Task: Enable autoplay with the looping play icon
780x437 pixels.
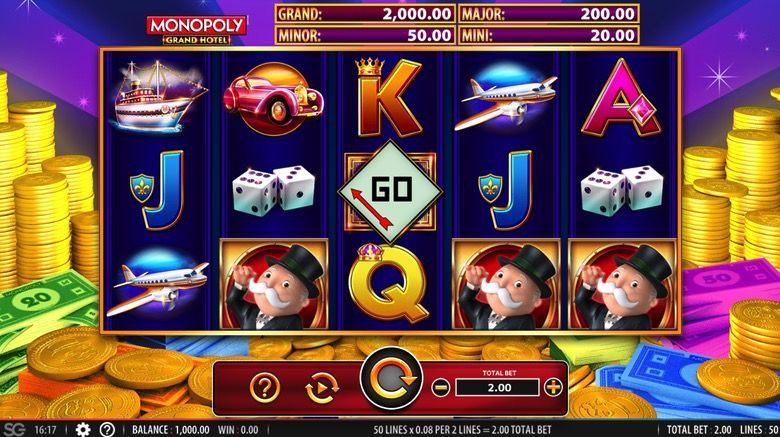Action: (x=322, y=387)
